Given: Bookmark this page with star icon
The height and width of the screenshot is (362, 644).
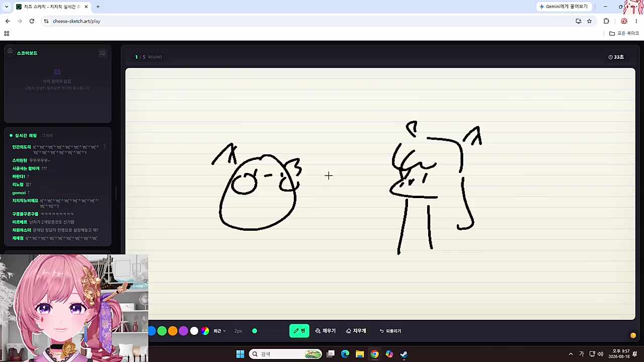Looking at the screenshot, I should click(x=589, y=21).
